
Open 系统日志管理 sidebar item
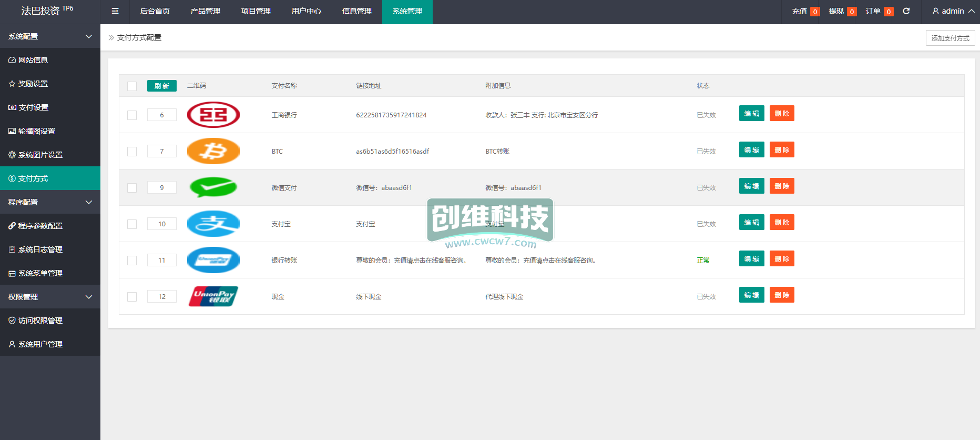tap(50, 249)
